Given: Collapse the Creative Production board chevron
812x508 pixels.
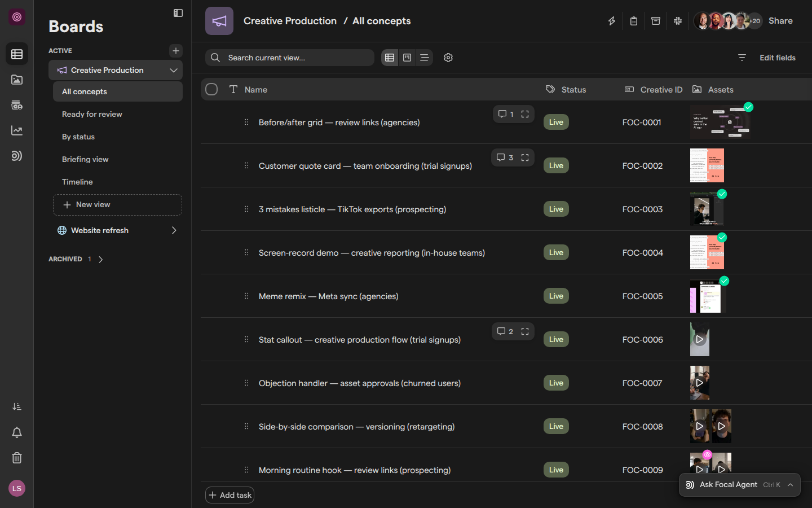Looking at the screenshot, I should pyautogui.click(x=174, y=70).
